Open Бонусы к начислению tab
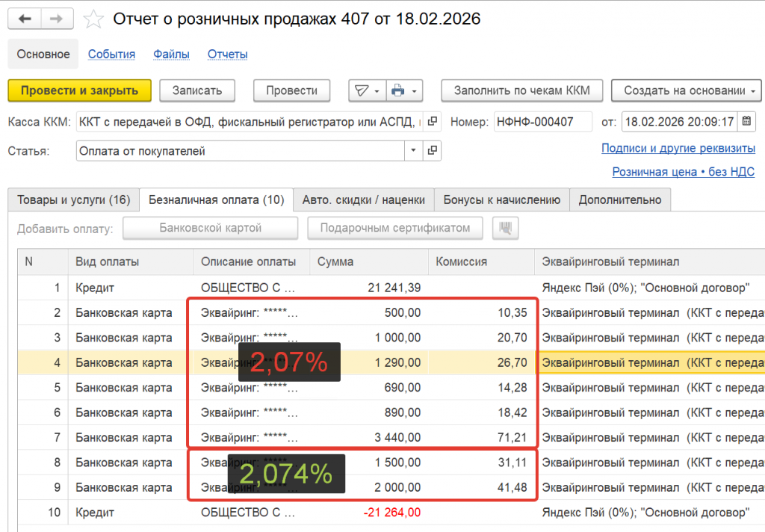The height and width of the screenshot is (532, 765). [x=501, y=200]
